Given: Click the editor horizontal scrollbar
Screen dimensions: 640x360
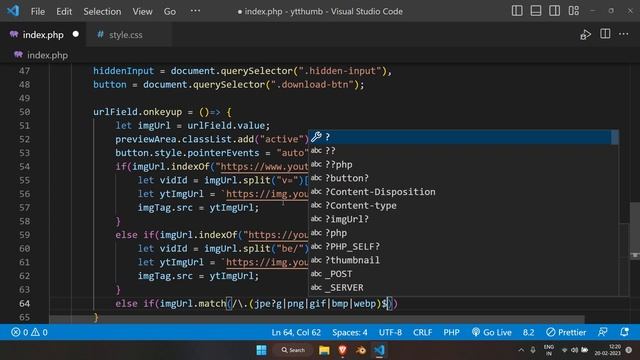Looking at the screenshot, I should 316,319.
